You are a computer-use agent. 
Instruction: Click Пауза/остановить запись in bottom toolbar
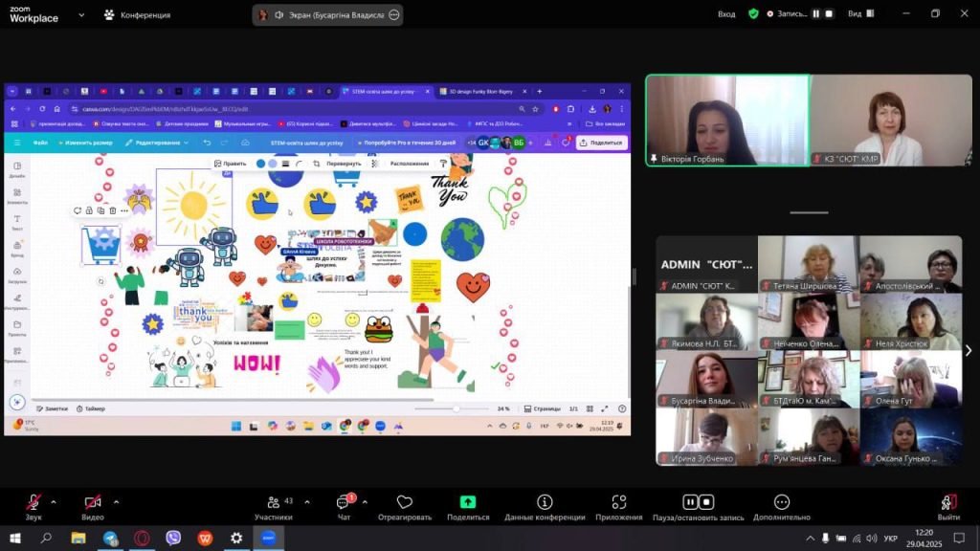(x=698, y=507)
